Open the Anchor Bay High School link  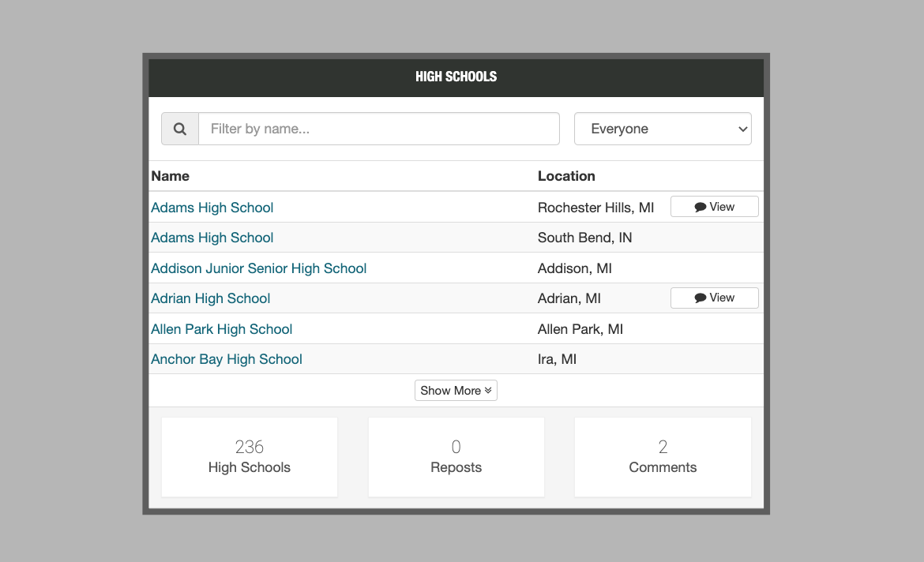226,359
